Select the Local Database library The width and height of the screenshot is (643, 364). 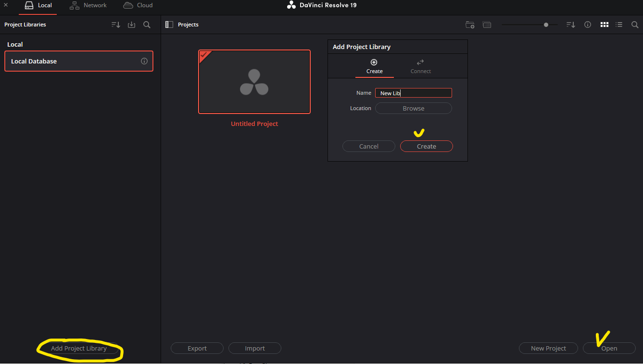(x=79, y=61)
